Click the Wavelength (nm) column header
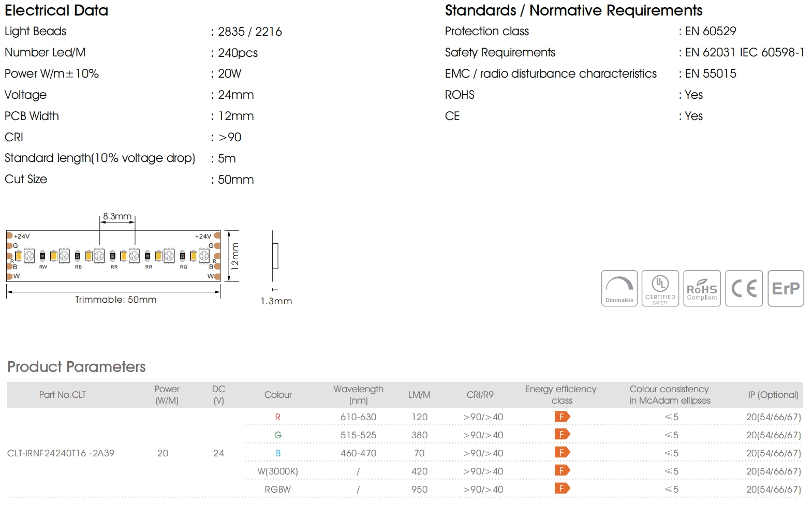 (x=358, y=395)
